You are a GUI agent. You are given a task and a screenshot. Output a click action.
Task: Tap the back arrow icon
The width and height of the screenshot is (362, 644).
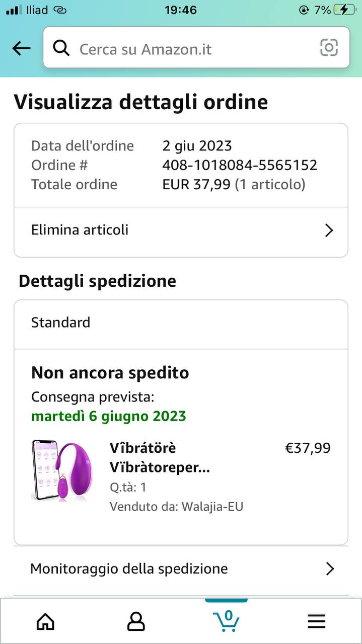point(22,49)
